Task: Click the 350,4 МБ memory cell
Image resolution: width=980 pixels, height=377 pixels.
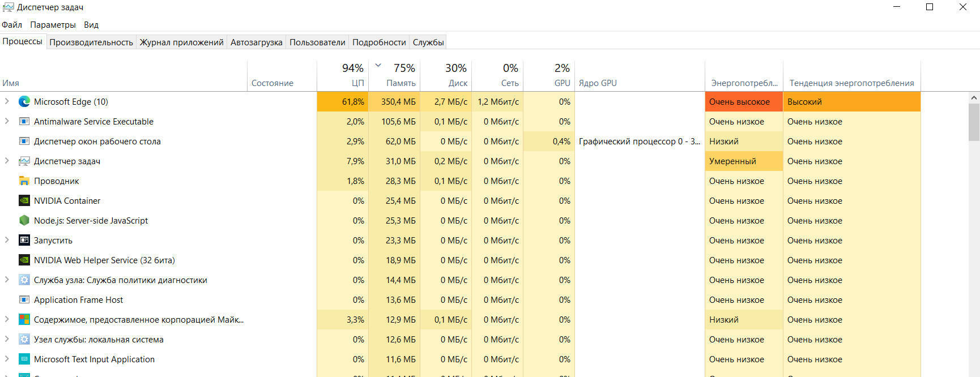Action: pyautogui.click(x=394, y=102)
